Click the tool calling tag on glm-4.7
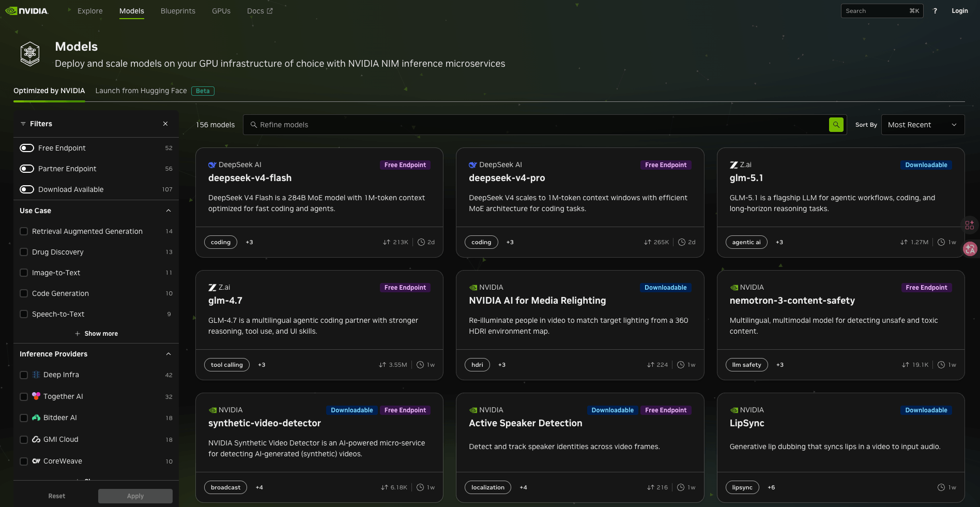This screenshot has width=980, height=507. [x=227, y=365]
